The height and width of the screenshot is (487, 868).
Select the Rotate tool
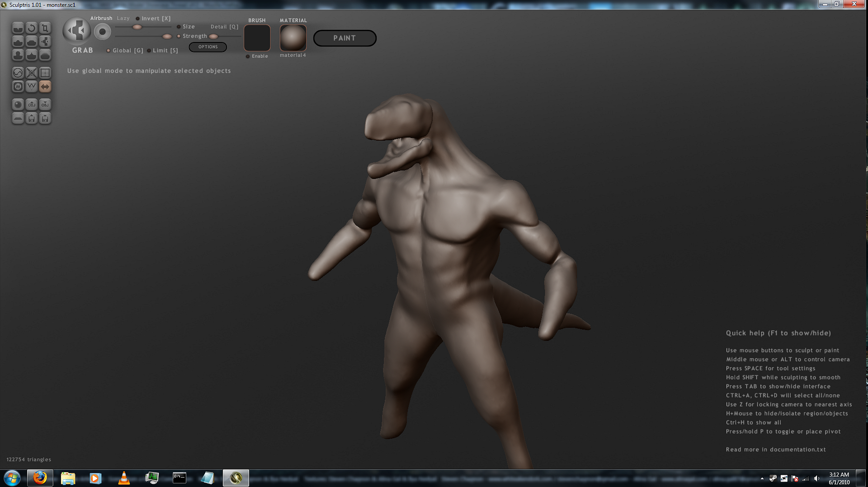(x=32, y=28)
